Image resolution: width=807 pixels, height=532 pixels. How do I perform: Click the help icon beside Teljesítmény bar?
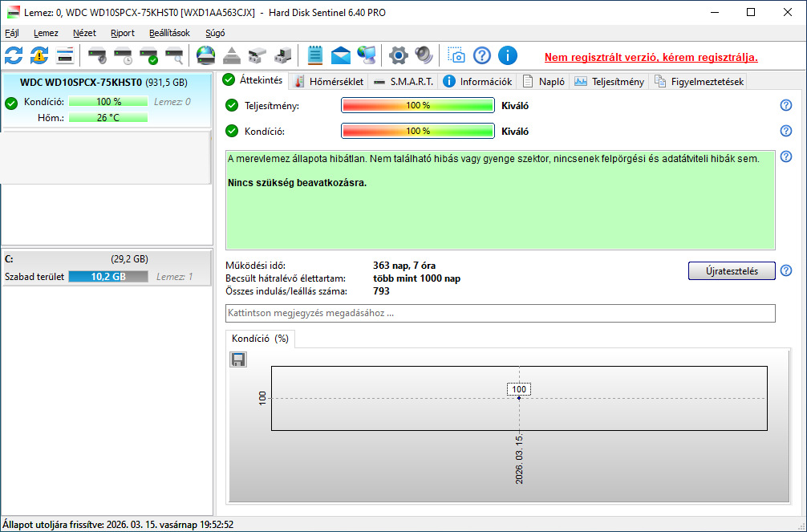pos(786,105)
